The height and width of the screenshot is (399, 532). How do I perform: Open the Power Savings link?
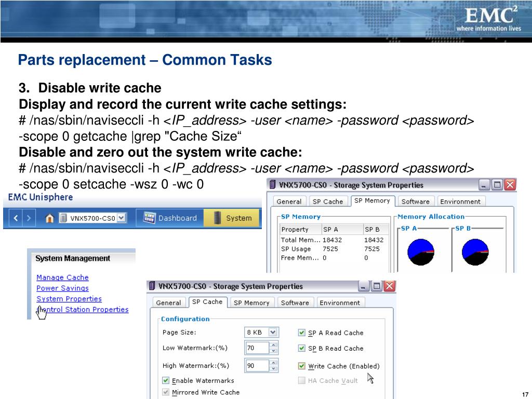pos(62,288)
